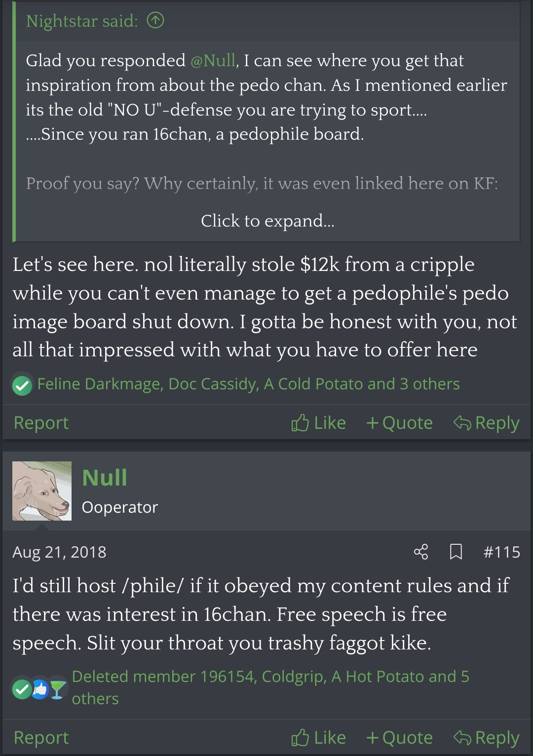This screenshot has width=533, height=756.
Task: Open the 'Feline Darkmage, Doc Cassidy...' reactions list
Action: [x=248, y=384]
